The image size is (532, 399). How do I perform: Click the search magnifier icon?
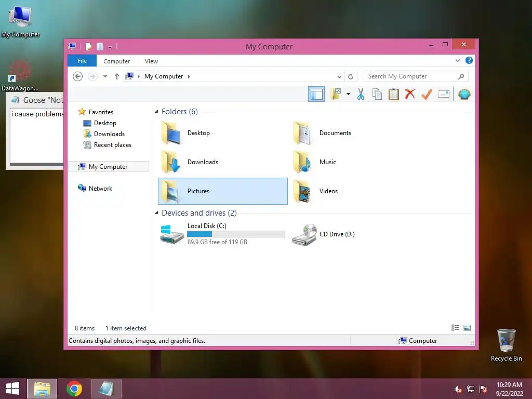tap(461, 76)
